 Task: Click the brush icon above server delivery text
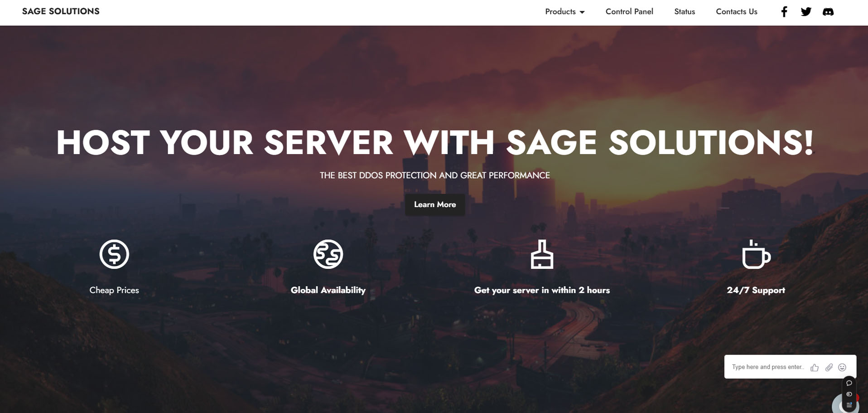click(542, 254)
